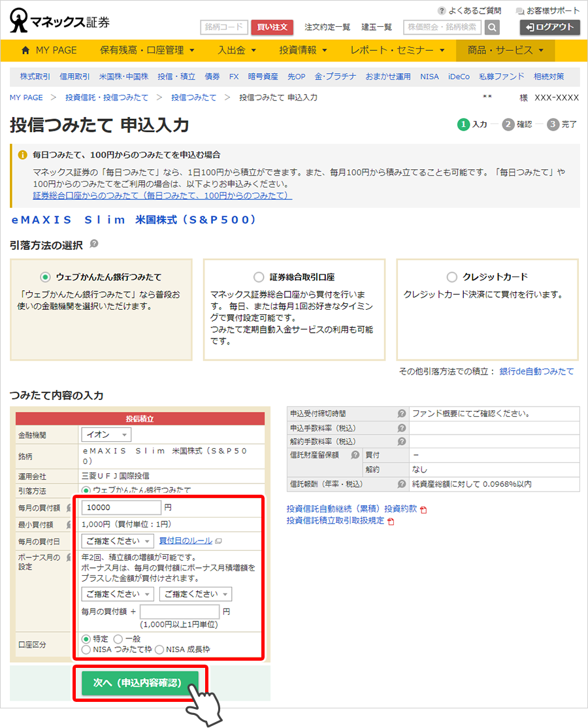
Task: Open おまかせ運用 sub-navigation item
Action: 388,76
